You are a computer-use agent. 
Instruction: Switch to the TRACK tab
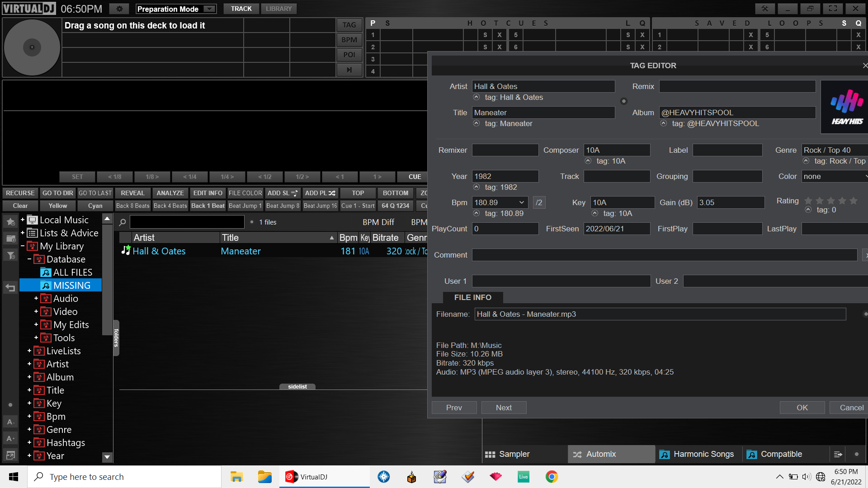point(241,9)
